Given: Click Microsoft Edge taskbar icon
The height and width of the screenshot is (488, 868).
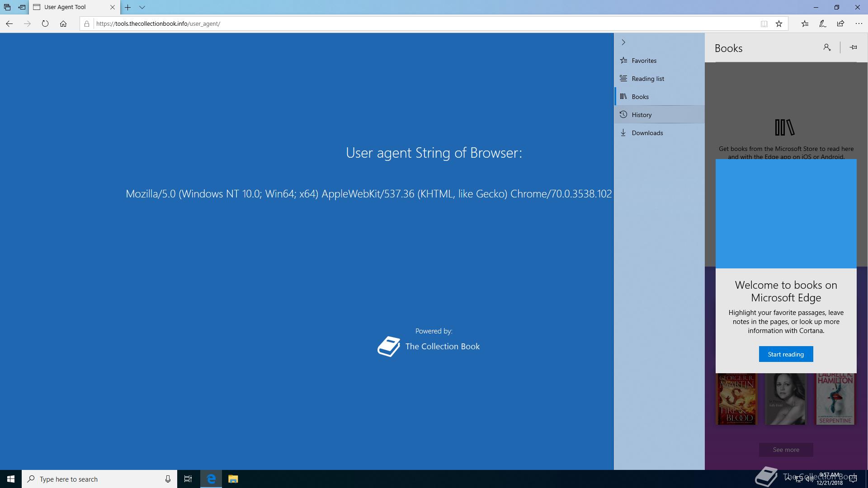Looking at the screenshot, I should [211, 479].
